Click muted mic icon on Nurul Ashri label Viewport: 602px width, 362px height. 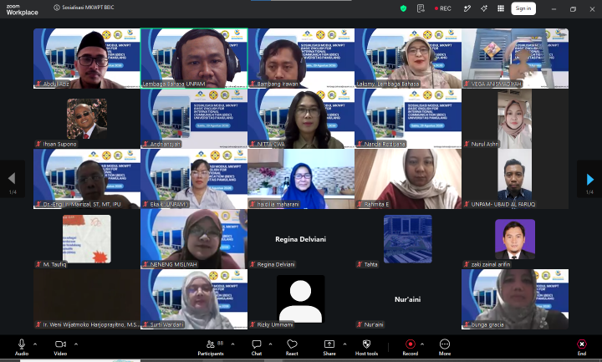click(x=467, y=144)
